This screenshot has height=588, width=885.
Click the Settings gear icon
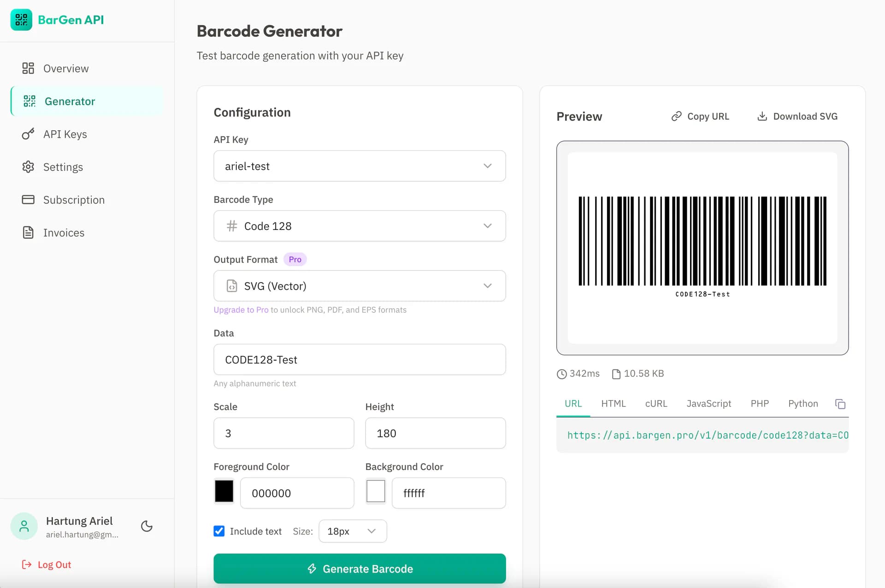(28, 167)
